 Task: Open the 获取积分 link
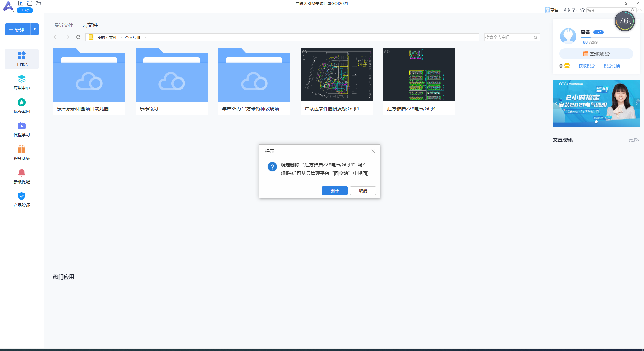pyautogui.click(x=586, y=66)
